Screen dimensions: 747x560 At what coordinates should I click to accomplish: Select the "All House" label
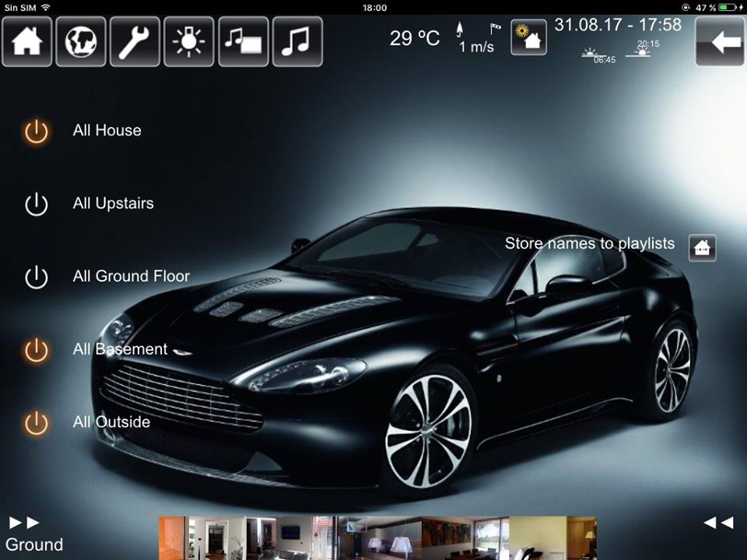tap(107, 131)
